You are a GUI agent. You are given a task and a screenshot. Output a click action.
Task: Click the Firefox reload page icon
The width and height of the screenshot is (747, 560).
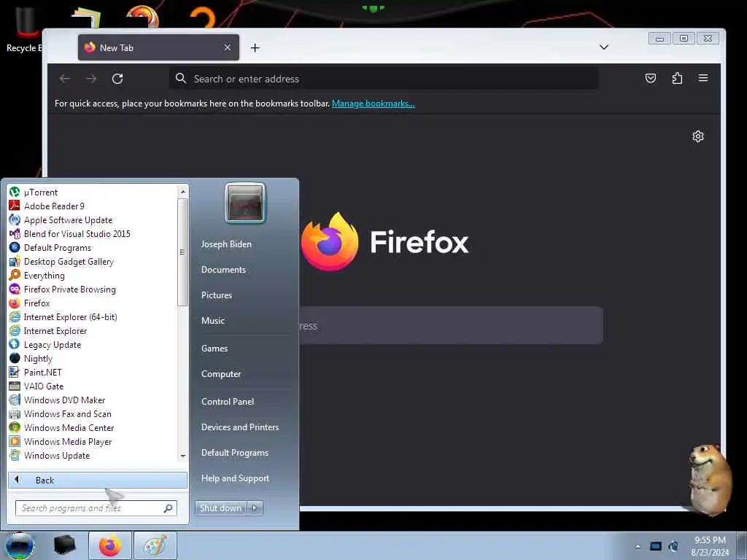117,79
